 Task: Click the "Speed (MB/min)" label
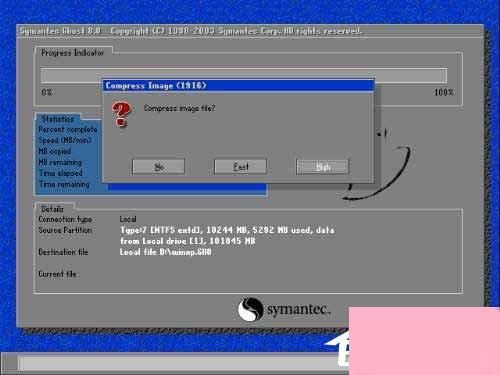point(65,140)
